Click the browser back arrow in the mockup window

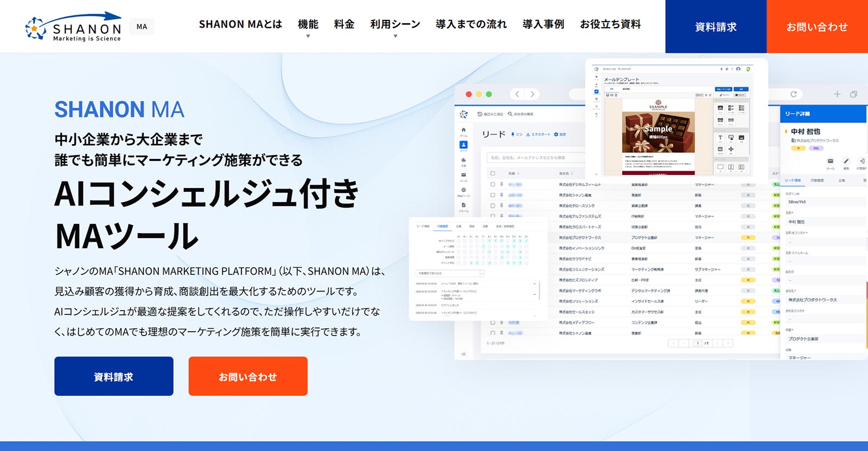(518, 94)
